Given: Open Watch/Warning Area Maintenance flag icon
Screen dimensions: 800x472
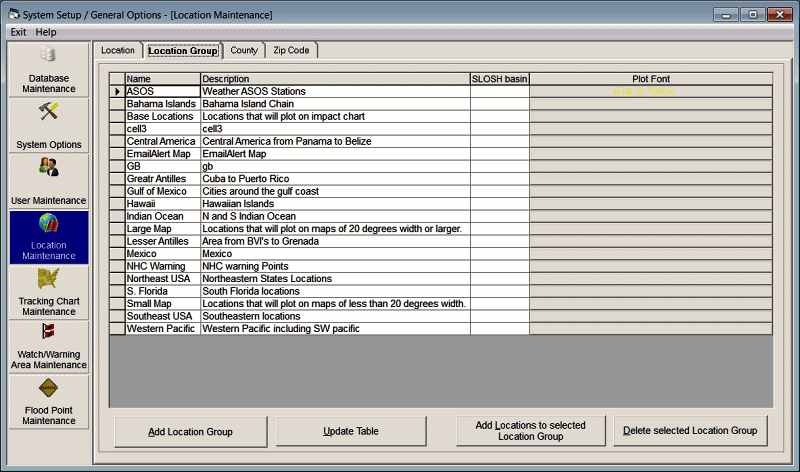Looking at the screenshot, I should (48, 333).
